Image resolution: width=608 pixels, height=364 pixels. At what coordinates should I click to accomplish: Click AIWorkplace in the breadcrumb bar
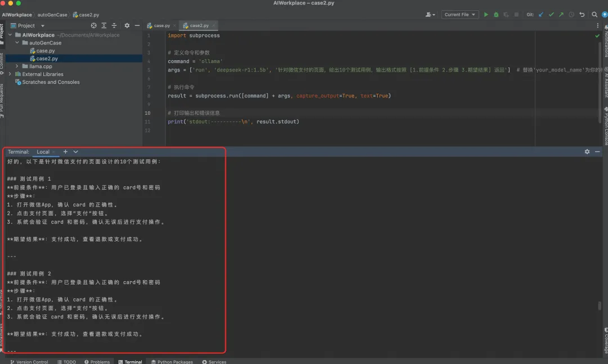point(17,15)
